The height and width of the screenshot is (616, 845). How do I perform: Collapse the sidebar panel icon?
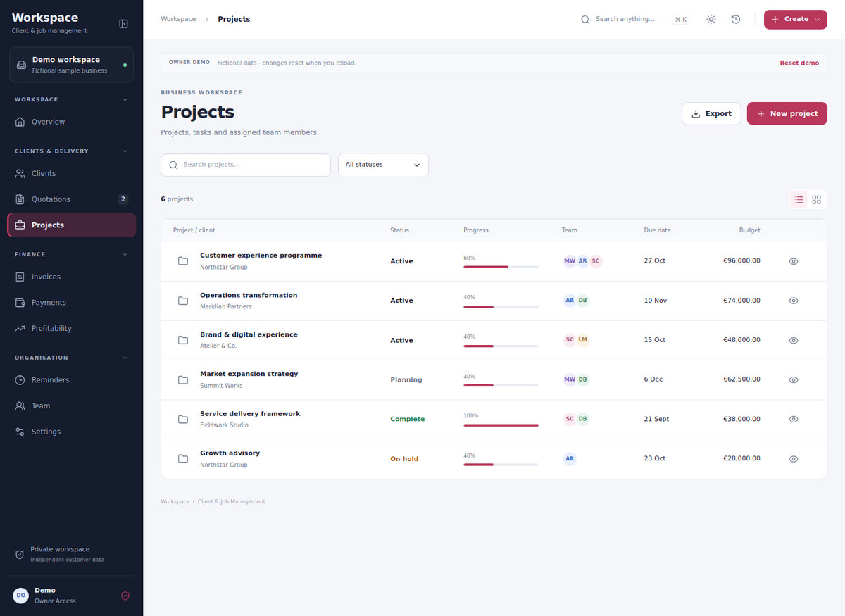(124, 24)
